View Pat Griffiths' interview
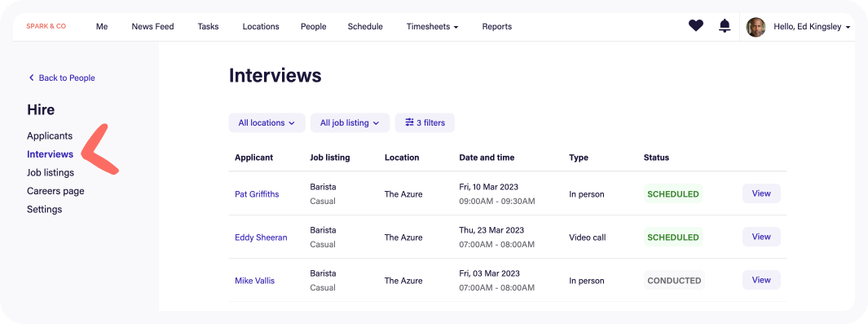868x324 pixels. pyautogui.click(x=761, y=193)
